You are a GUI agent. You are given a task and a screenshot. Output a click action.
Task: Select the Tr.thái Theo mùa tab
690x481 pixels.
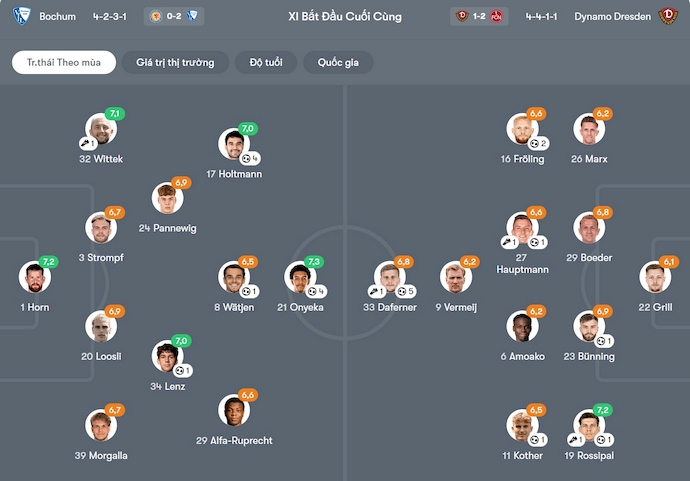64,62
